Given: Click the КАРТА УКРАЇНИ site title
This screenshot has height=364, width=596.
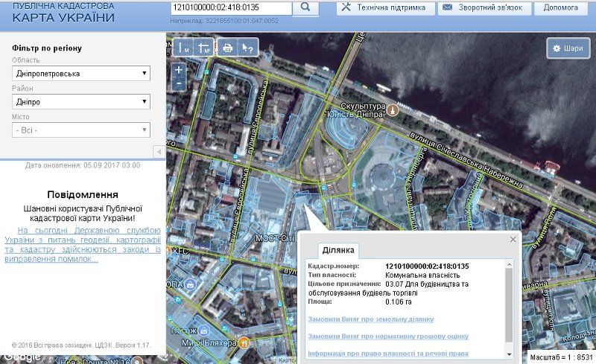Looking at the screenshot, I should pyautogui.click(x=63, y=18).
